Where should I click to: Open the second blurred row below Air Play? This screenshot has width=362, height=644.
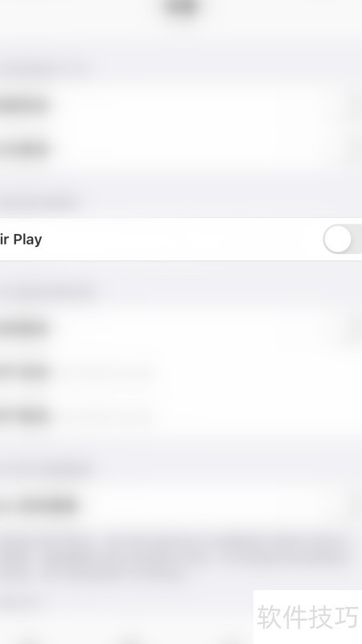tap(181, 372)
